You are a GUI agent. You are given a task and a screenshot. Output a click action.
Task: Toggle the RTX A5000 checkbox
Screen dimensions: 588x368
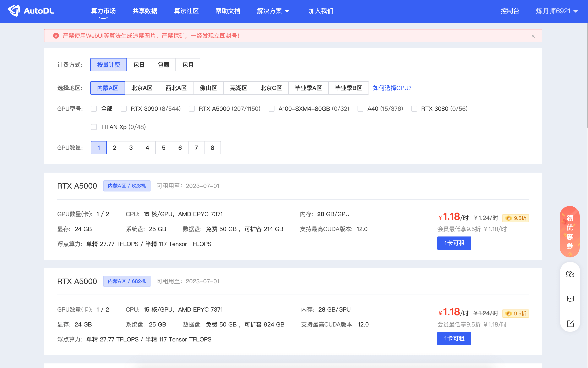(x=192, y=108)
